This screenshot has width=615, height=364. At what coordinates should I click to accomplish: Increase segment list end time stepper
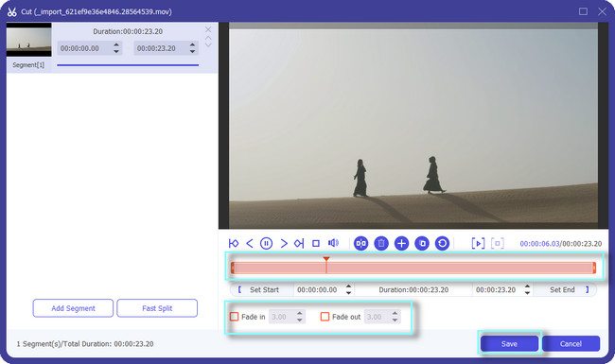coord(193,45)
